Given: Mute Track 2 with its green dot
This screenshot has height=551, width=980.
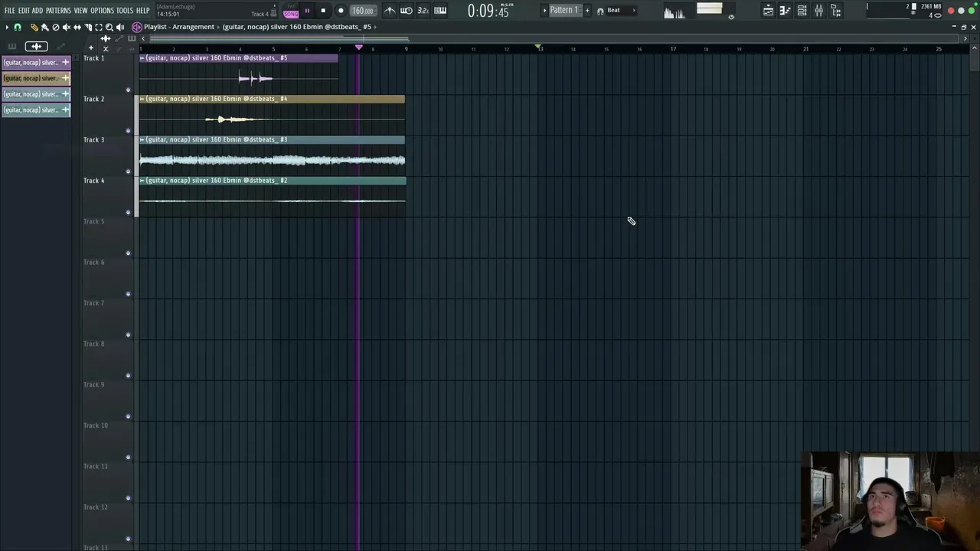Looking at the screenshot, I should pos(128,131).
